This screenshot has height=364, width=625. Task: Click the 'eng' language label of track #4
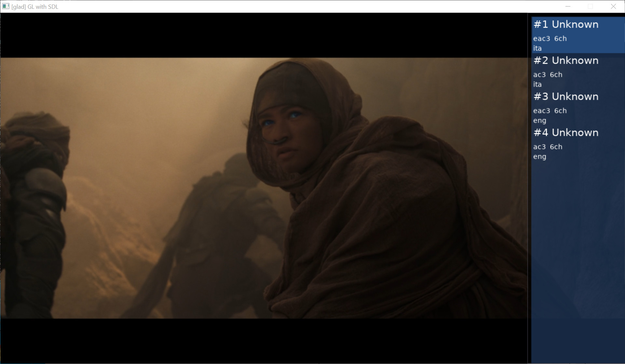tap(540, 157)
